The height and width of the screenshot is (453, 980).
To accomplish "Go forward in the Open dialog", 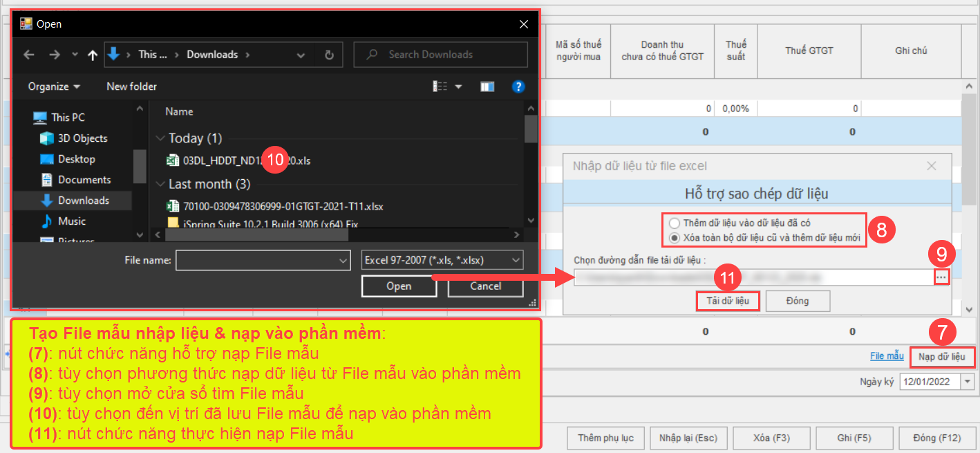I will [55, 55].
